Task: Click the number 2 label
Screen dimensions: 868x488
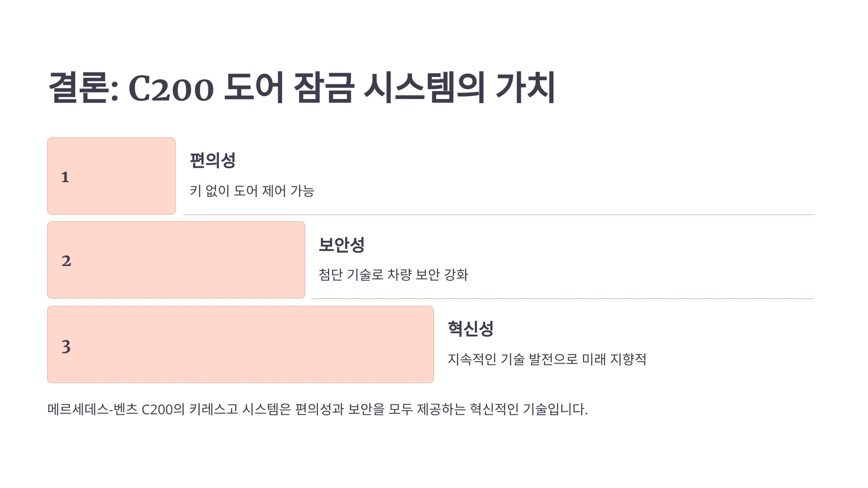Action: click(x=66, y=261)
